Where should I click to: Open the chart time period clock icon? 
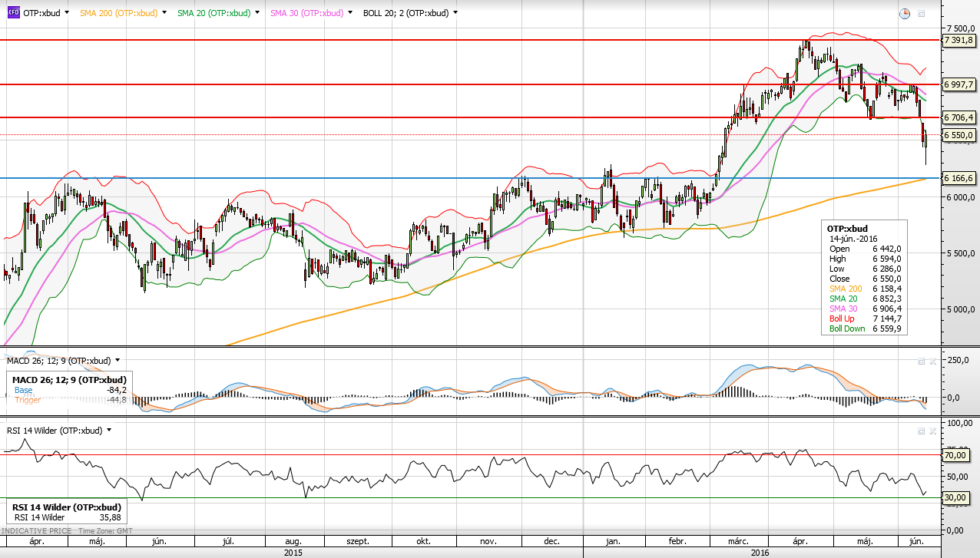tap(905, 13)
